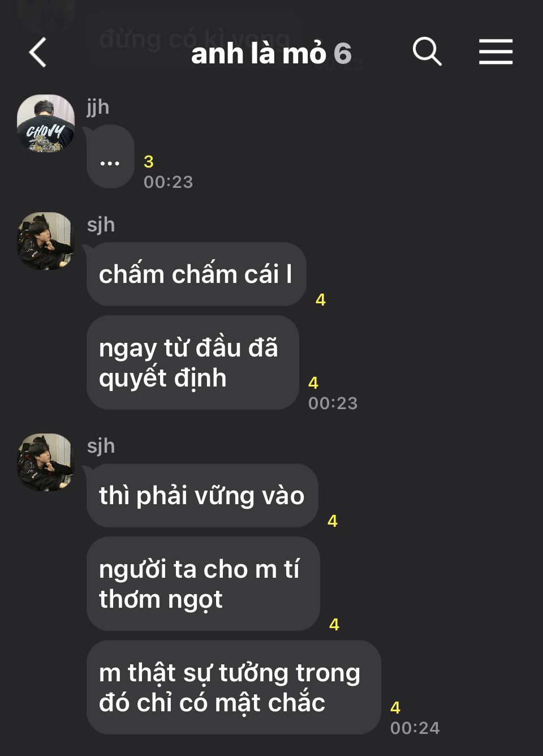Tap unread count '3' beside '...' bubble
Screen dimensions: 543x756
point(149,162)
